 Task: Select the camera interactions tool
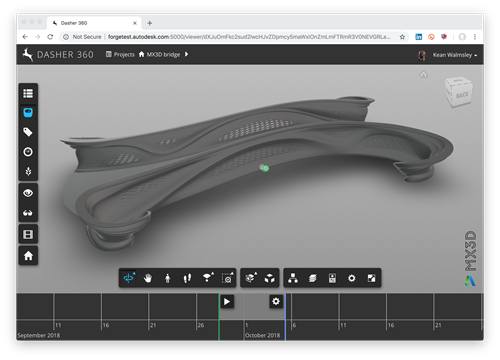(208, 278)
